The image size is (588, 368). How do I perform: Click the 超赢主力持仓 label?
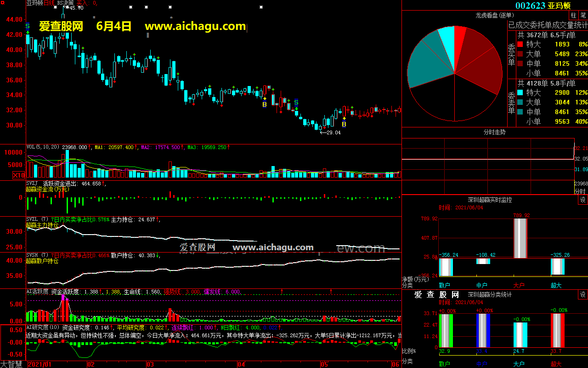point(42,225)
